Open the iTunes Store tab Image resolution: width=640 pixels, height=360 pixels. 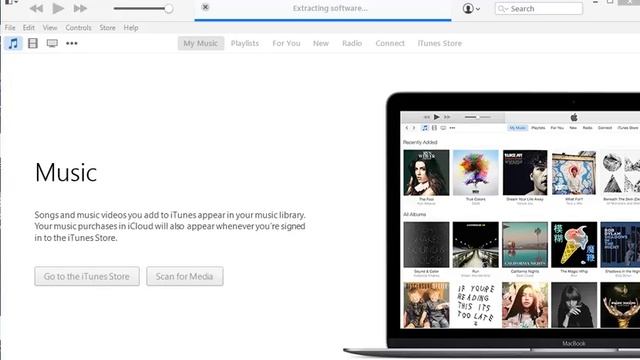pyautogui.click(x=440, y=43)
